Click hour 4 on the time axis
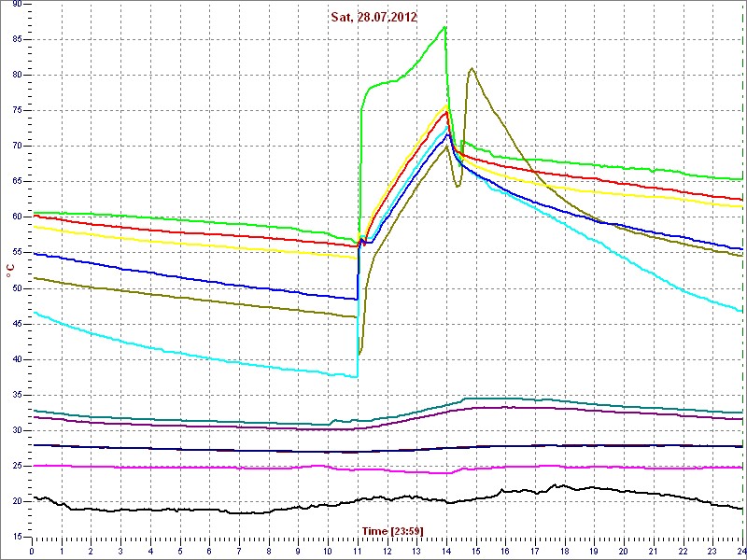Viewport: 747px width, 560px height. [x=150, y=550]
